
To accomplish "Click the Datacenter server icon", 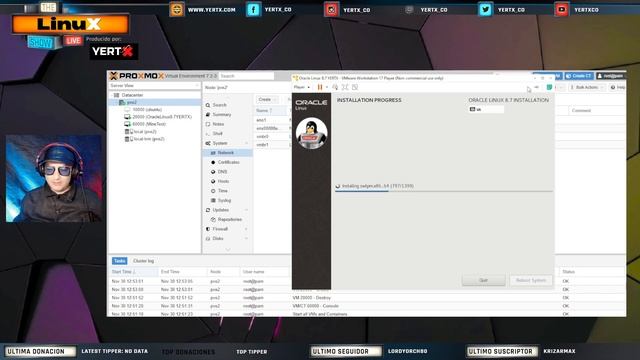I will coord(117,95).
